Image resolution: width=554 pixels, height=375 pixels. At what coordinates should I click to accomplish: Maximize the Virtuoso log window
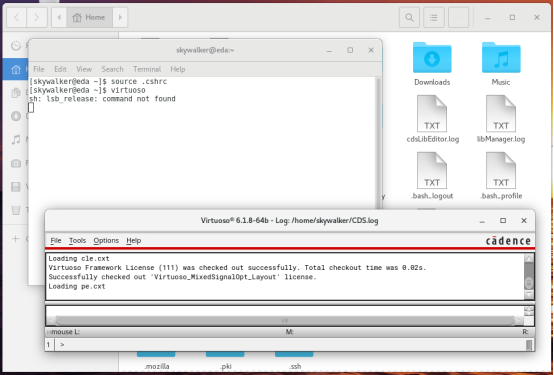pyautogui.click(x=503, y=221)
